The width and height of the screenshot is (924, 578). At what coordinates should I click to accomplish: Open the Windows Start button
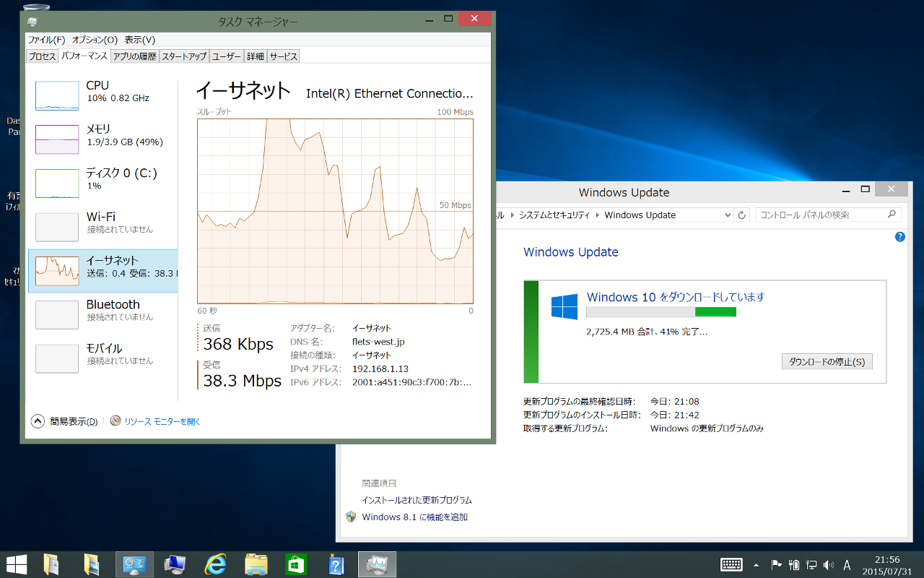17,565
